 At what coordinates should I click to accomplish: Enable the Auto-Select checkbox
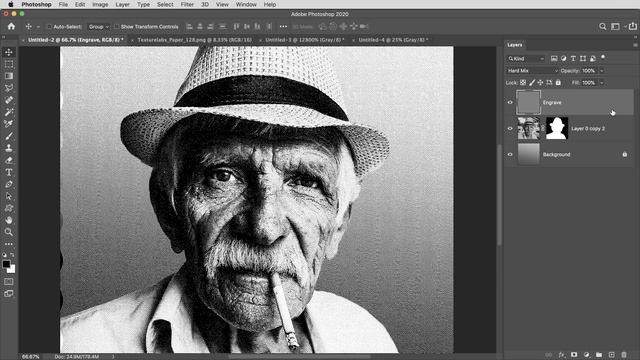(49, 27)
